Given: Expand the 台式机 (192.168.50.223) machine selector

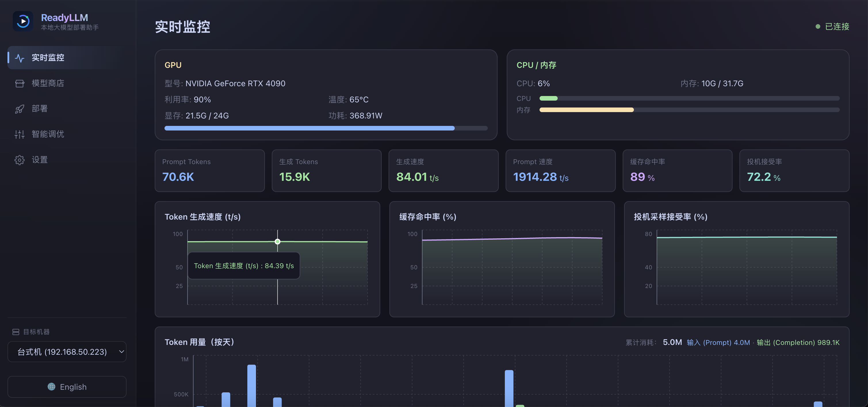Looking at the screenshot, I should click(67, 352).
